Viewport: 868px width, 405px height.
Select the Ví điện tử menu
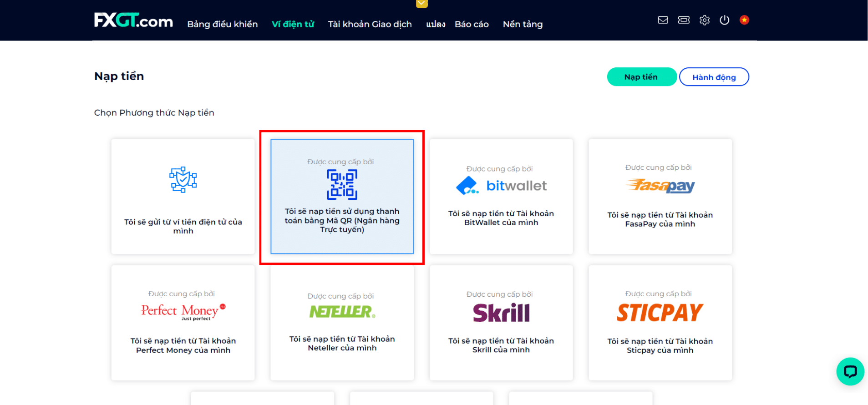click(293, 24)
